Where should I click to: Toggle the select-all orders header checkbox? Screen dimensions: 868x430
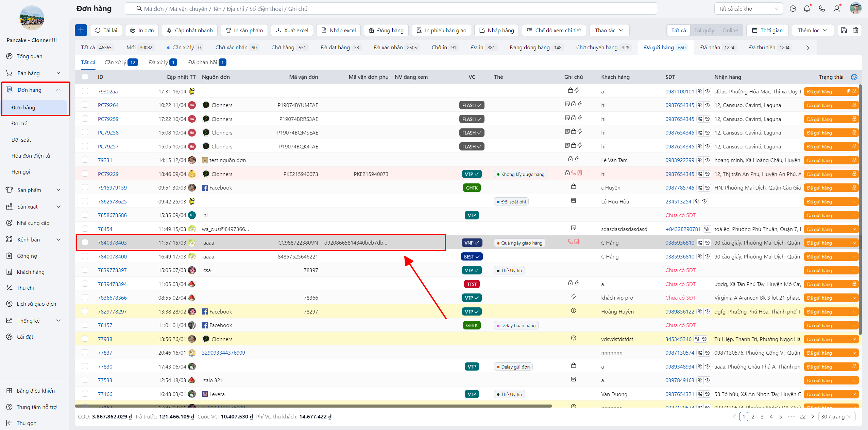pyautogui.click(x=85, y=77)
